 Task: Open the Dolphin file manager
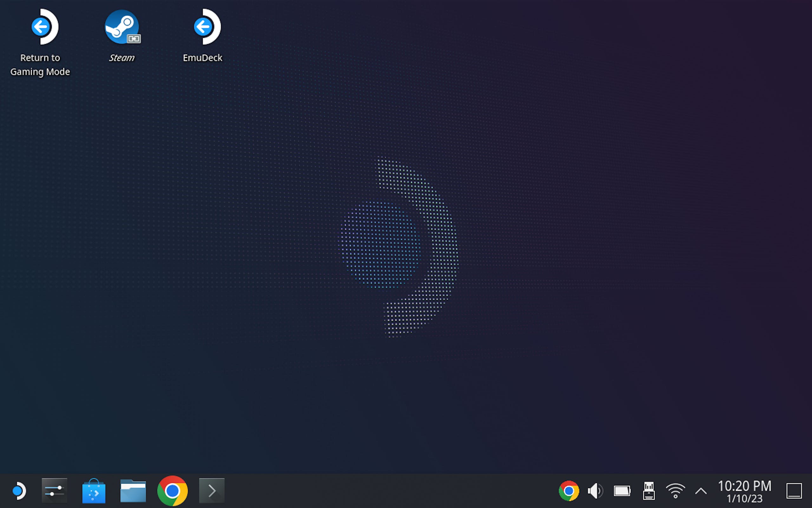pyautogui.click(x=133, y=491)
